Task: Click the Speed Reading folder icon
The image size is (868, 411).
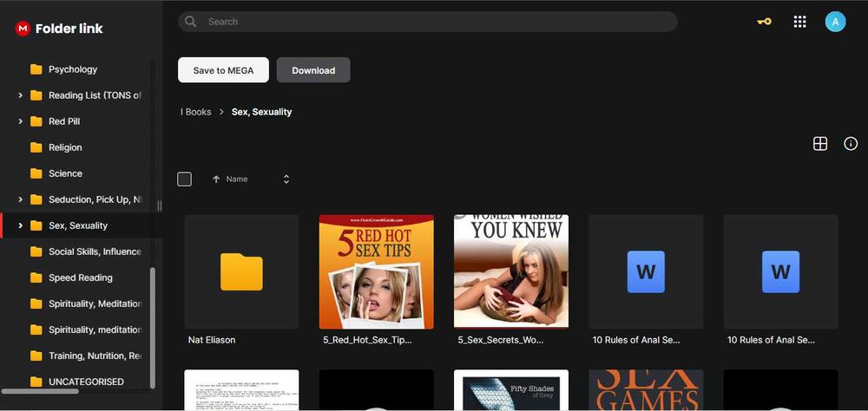Action: [36, 277]
